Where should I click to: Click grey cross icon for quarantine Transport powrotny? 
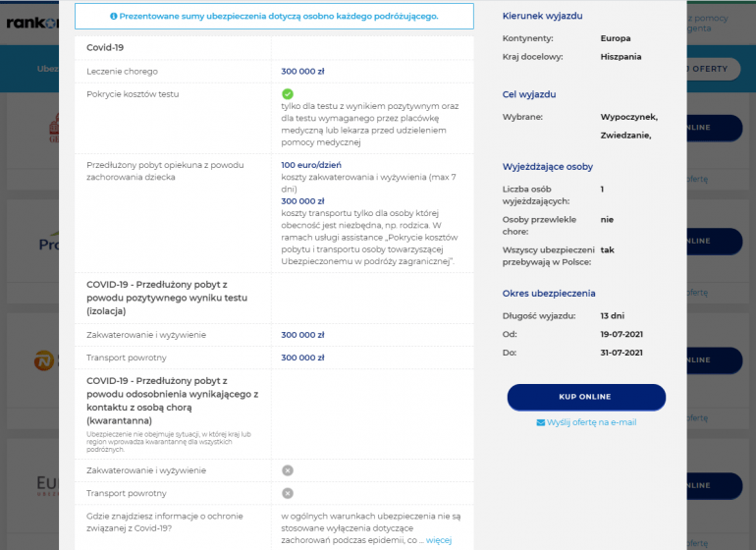288,493
